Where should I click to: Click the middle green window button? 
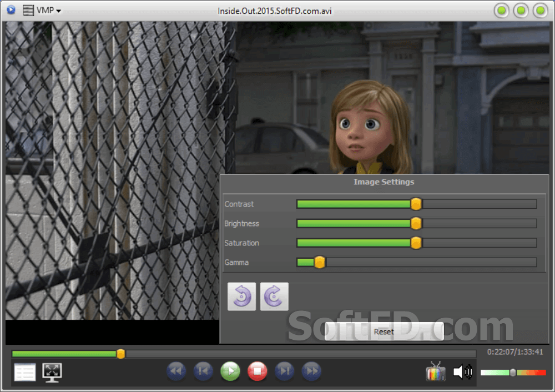[521, 11]
